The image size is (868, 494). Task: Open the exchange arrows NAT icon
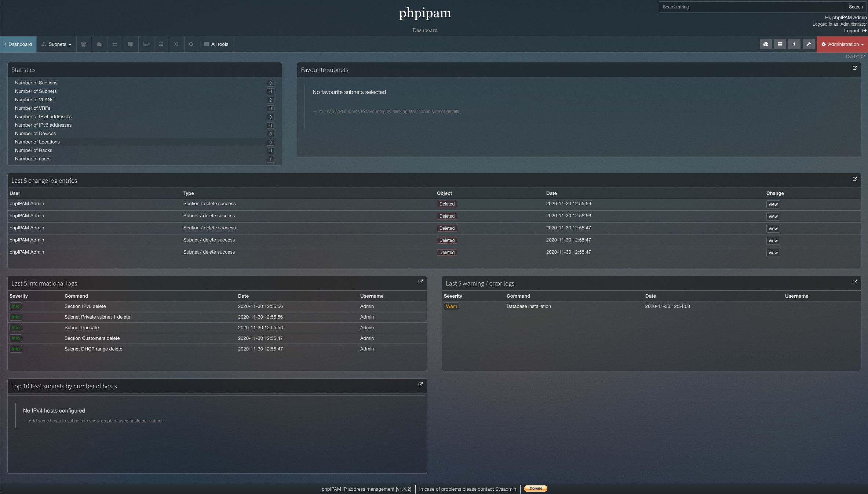click(115, 44)
